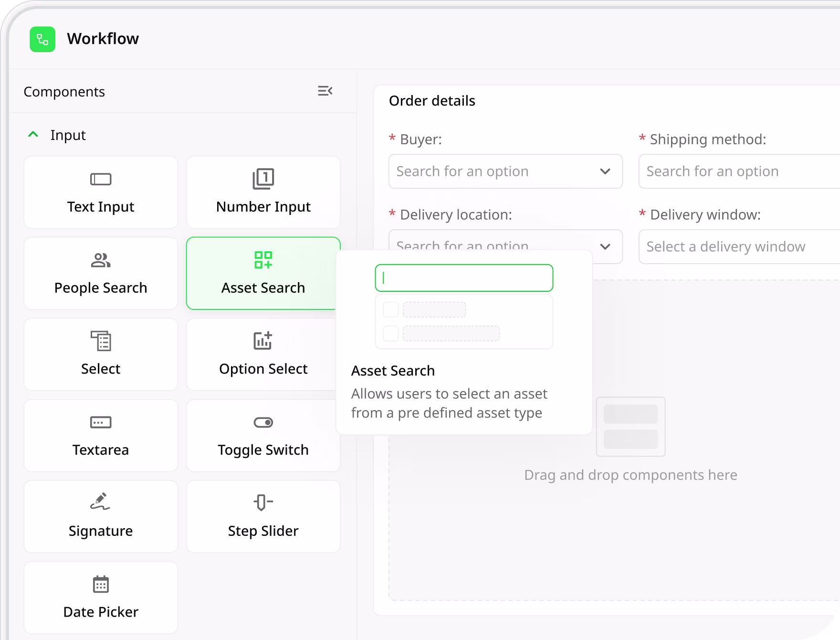Select the Step Slider component
This screenshot has width=840, height=640.
[263, 516]
